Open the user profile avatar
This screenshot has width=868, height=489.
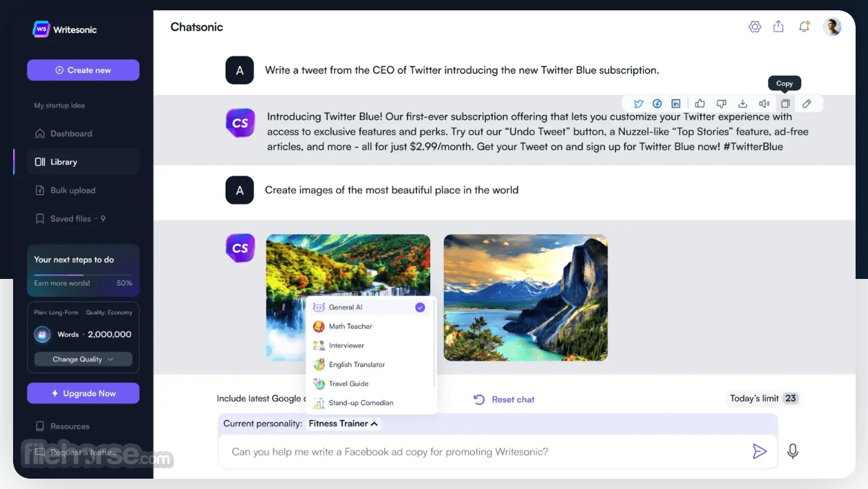click(832, 27)
